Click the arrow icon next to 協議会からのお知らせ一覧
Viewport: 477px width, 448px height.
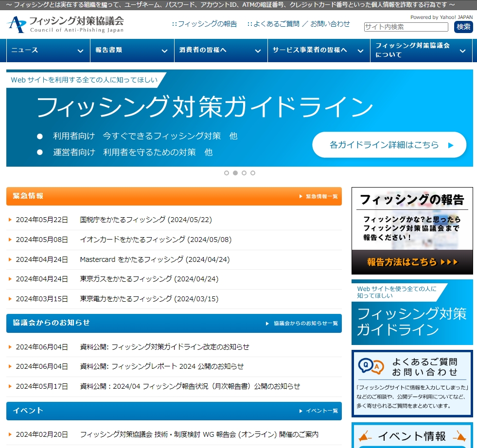[267, 323]
